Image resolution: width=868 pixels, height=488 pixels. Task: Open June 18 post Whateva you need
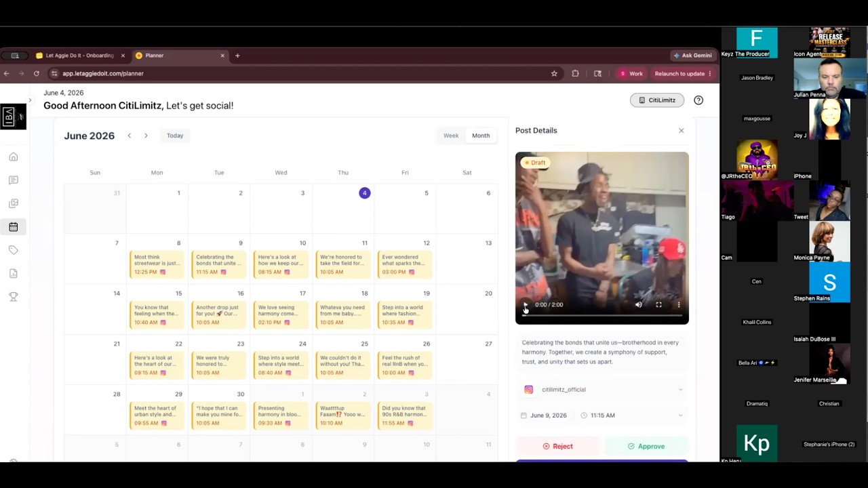[x=342, y=314]
